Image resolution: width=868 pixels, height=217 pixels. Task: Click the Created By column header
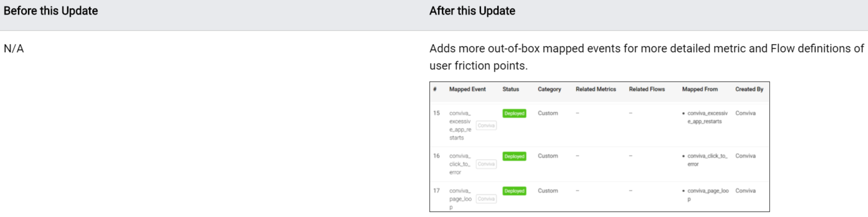point(749,89)
